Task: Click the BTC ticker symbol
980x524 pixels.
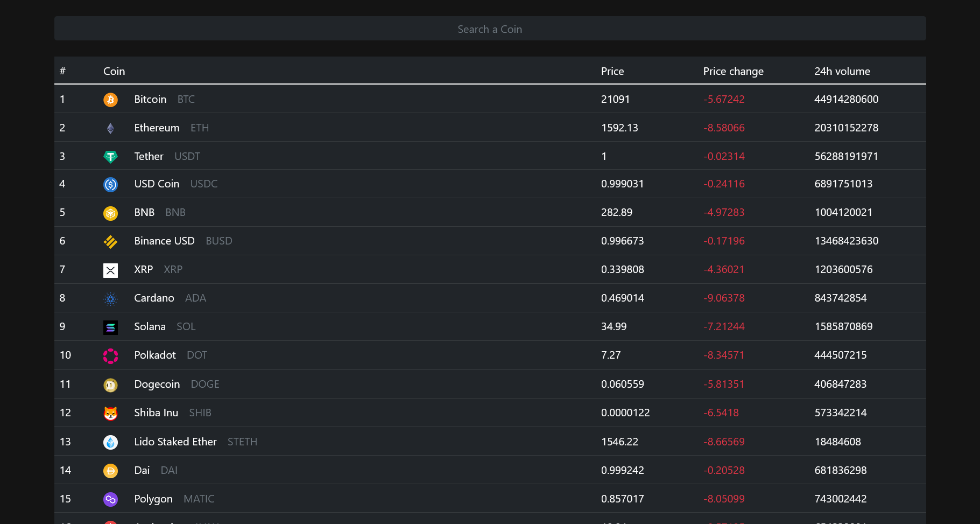Action: coord(186,99)
